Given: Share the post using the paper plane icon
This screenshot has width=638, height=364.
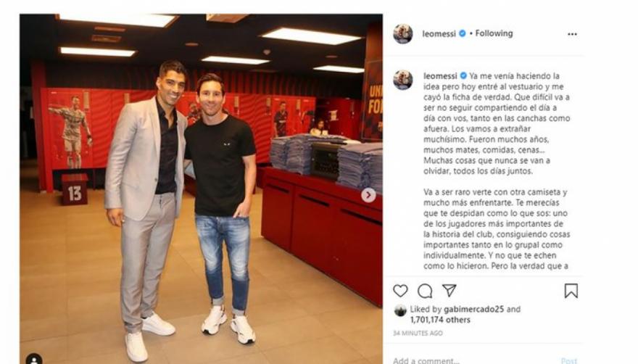Looking at the screenshot, I should coord(449,290).
